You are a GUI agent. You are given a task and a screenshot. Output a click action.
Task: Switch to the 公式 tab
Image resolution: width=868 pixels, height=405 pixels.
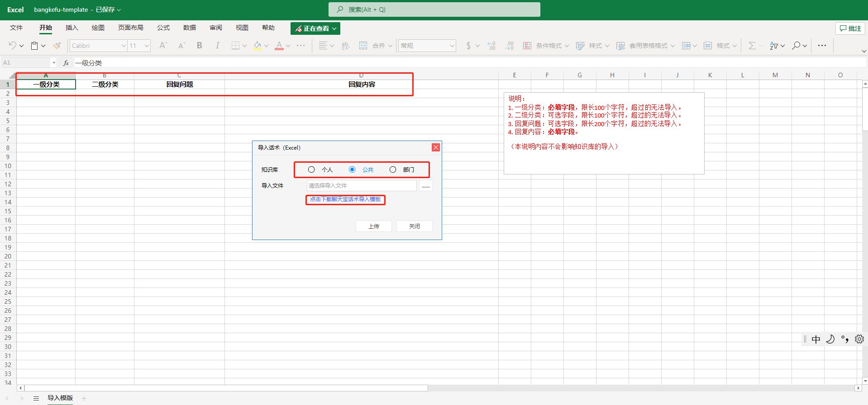[x=163, y=28]
